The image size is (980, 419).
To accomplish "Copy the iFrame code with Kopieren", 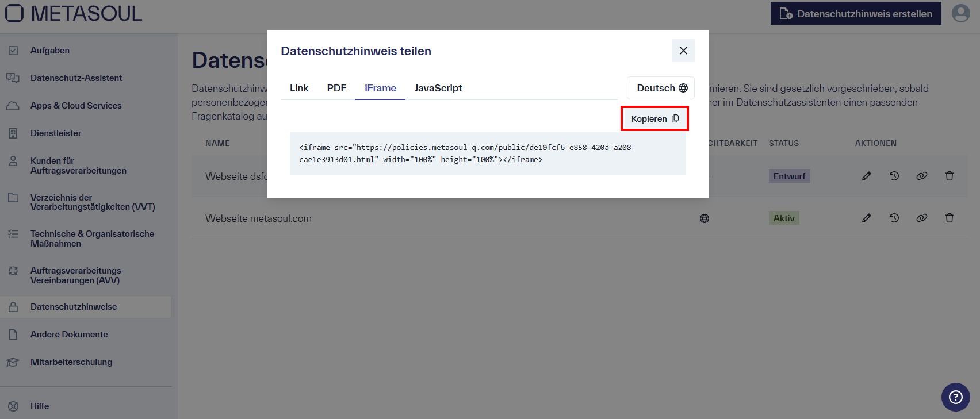I will [654, 118].
